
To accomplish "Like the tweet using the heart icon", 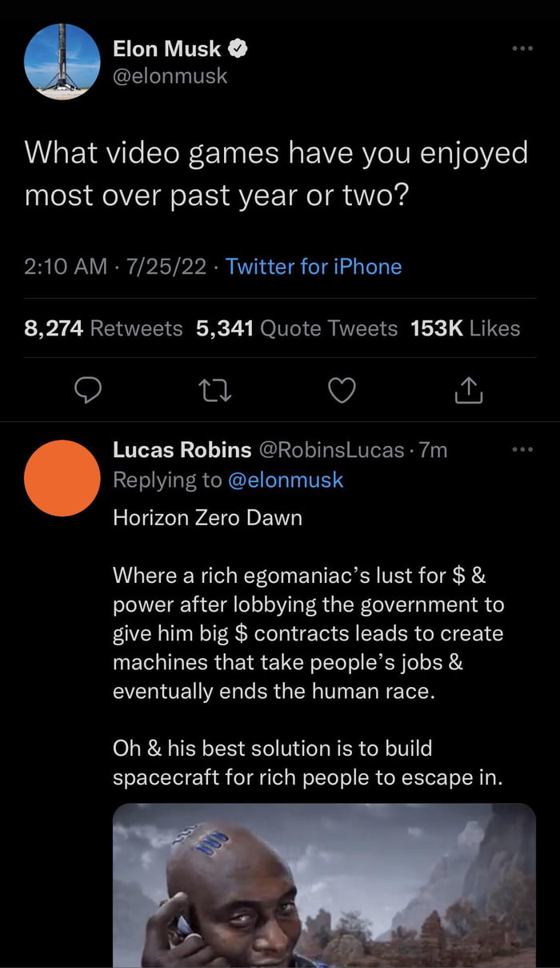I will (342, 390).
